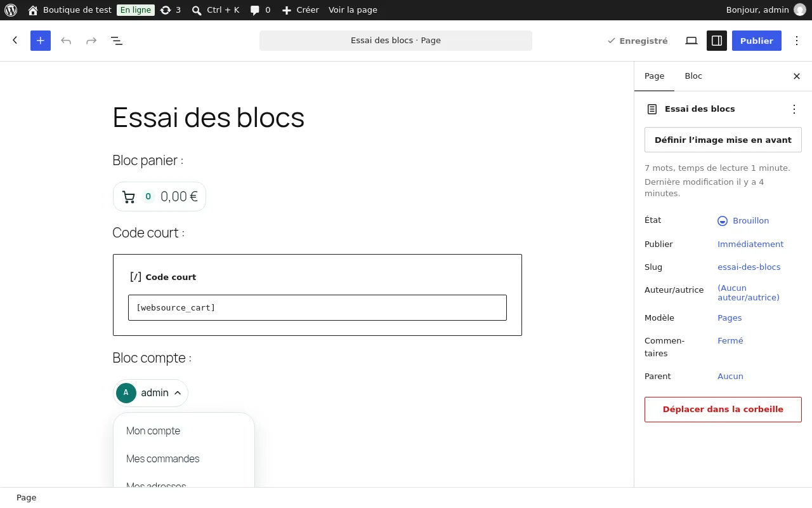Edit the essai-des-blocs slug
The height and width of the screenshot is (508, 812).
click(x=749, y=267)
